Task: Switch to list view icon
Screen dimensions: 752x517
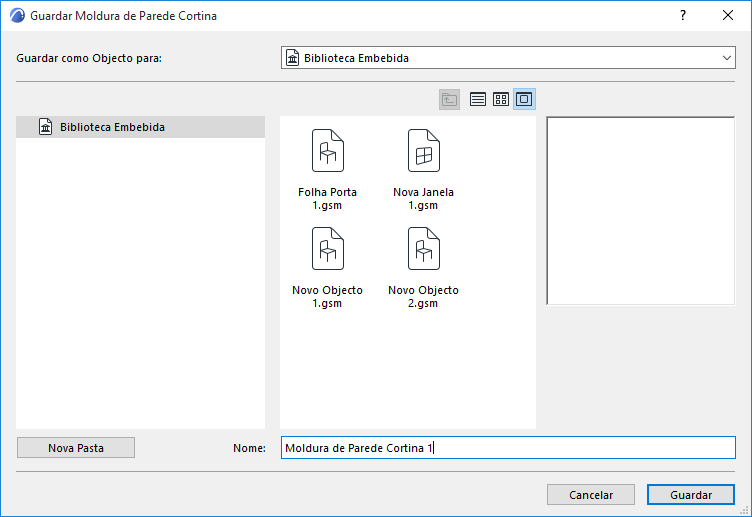Action: coord(477,99)
